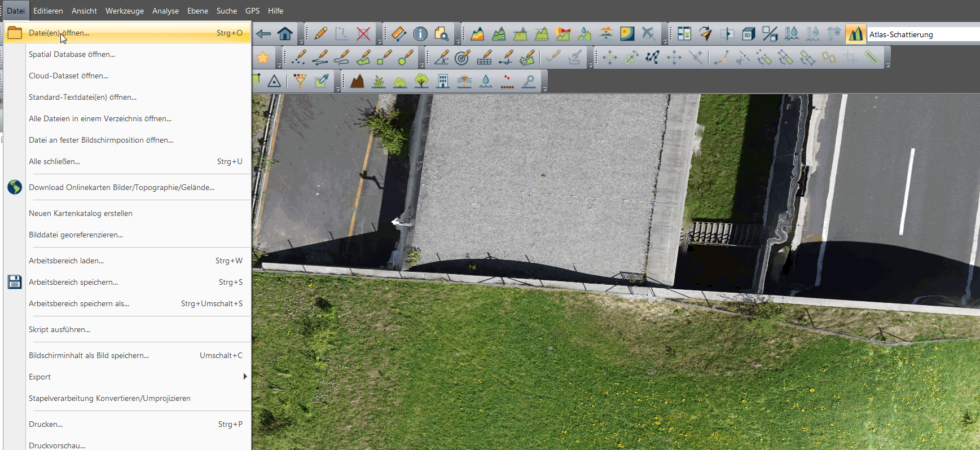Screen dimensions: 980x450
Task: Open the 3D view cube icon
Action: [749, 34]
